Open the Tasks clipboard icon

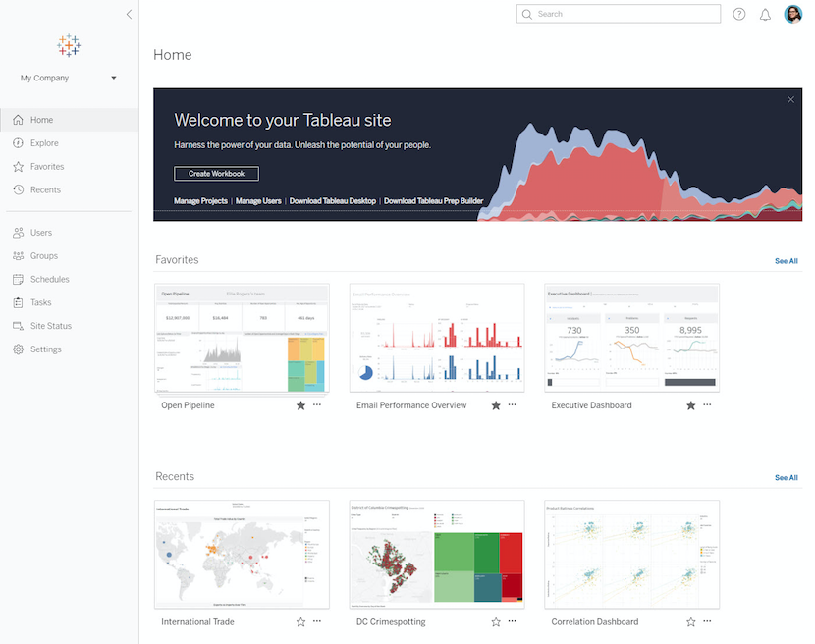pos(19,302)
